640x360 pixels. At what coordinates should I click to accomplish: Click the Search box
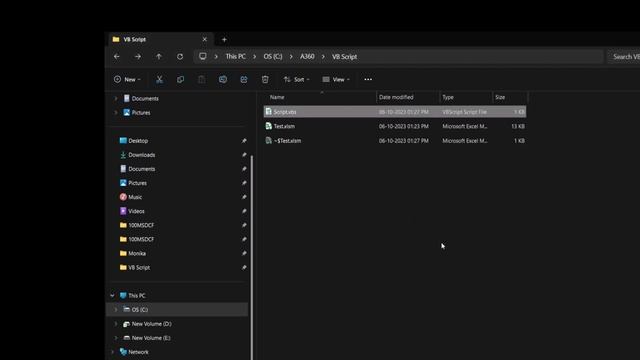pyautogui.click(x=623, y=57)
